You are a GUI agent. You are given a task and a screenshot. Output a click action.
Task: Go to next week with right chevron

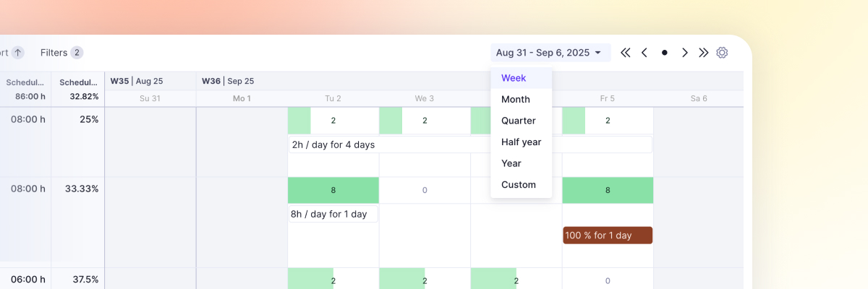[x=684, y=53]
